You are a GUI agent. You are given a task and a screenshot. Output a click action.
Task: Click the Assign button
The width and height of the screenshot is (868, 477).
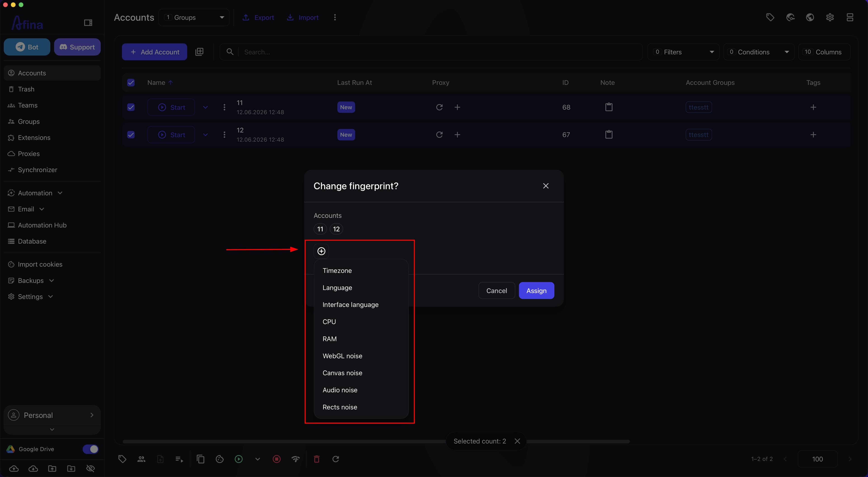pos(536,290)
